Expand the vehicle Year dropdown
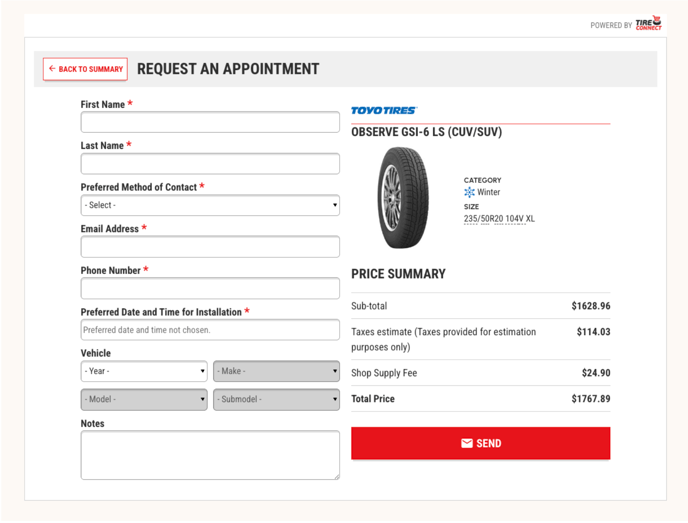The width and height of the screenshot is (688, 523). [144, 371]
